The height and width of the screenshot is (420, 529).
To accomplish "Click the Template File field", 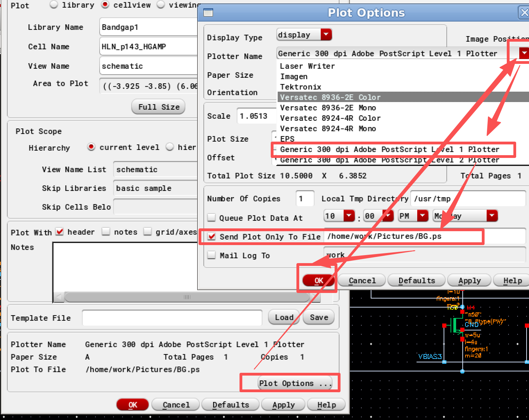I will click(172, 318).
